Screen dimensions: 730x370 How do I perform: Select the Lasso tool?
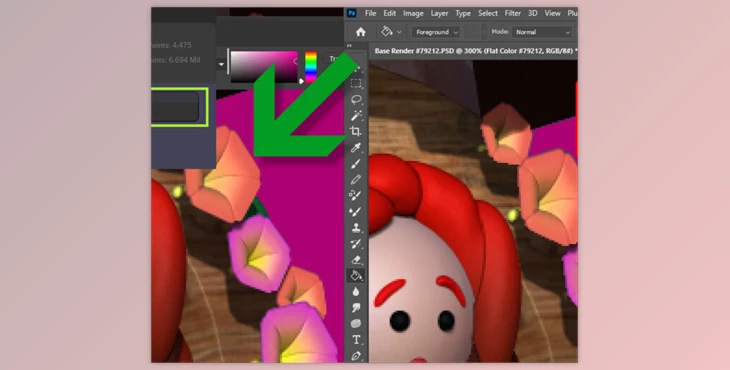[x=356, y=100]
